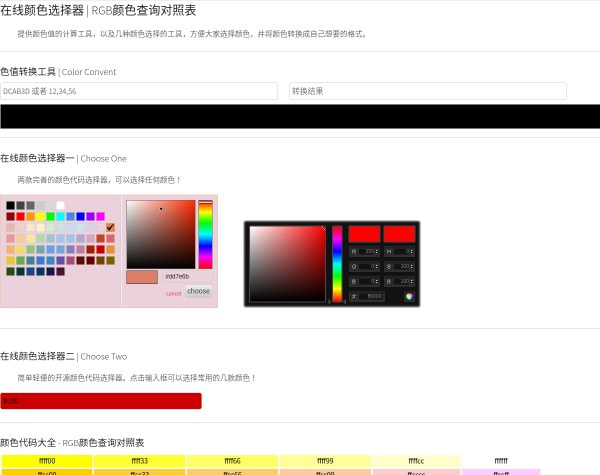
Task: Click the color wheel icon in dark picker
Action: [409, 296]
